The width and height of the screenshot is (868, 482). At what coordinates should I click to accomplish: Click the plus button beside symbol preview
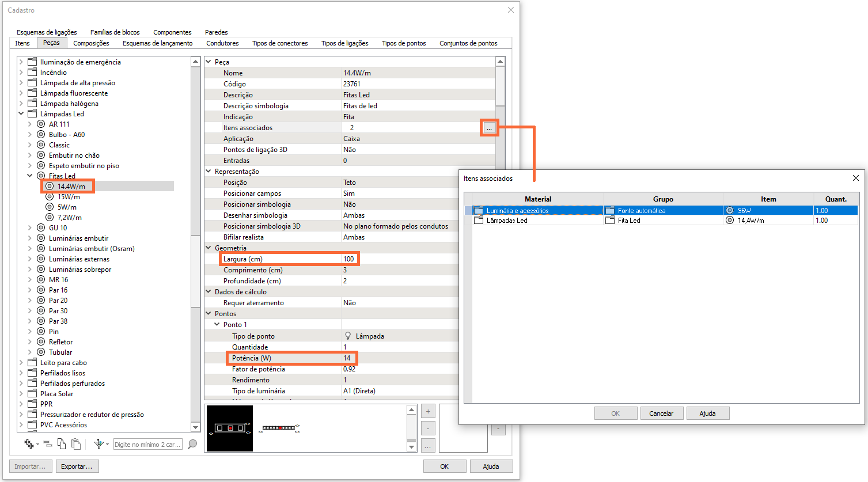(428, 411)
